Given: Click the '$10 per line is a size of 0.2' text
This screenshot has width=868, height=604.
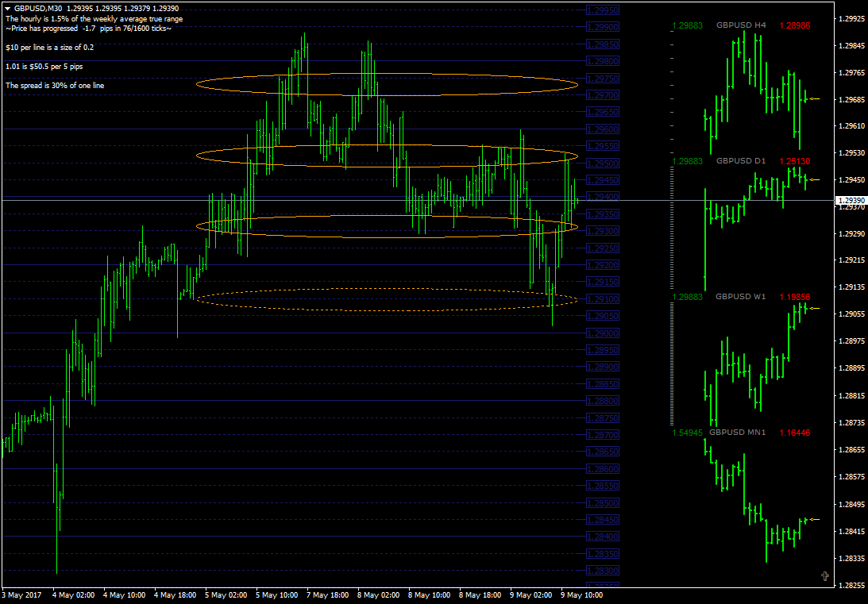Looking at the screenshot, I should [x=50, y=48].
